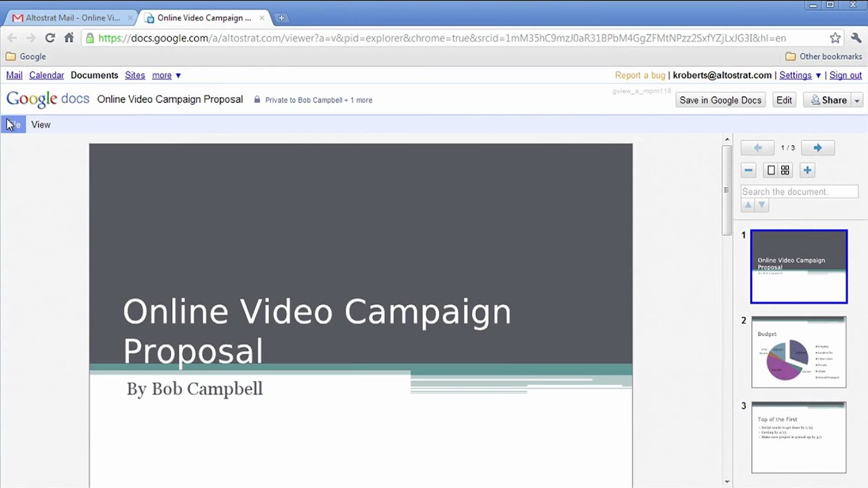Open the Google bookmarks folder
The width and height of the screenshot is (868, 488).
pyautogui.click(x=26, y=56)
